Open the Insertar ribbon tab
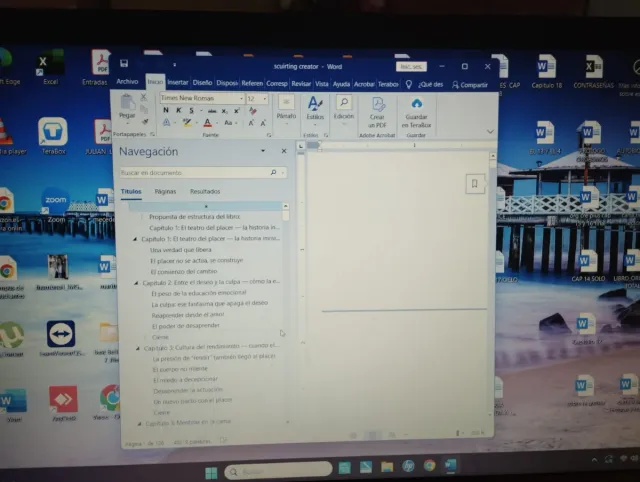Screen dimensions: 640x482 (178, 83)
